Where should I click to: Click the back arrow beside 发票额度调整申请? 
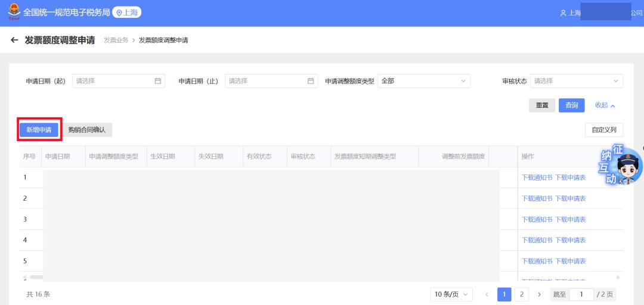tap(14, 41)
